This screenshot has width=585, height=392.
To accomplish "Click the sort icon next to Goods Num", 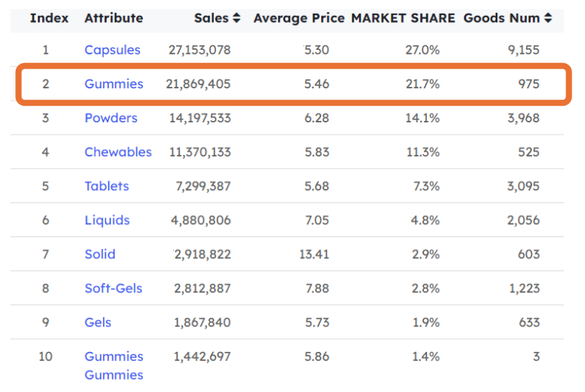I will (x=548, y=18).
